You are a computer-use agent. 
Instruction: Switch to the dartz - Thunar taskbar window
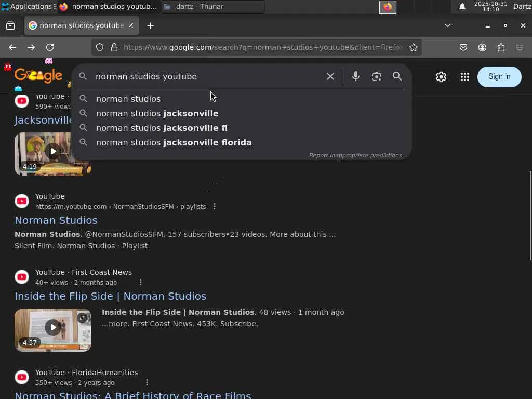[213, 6]
